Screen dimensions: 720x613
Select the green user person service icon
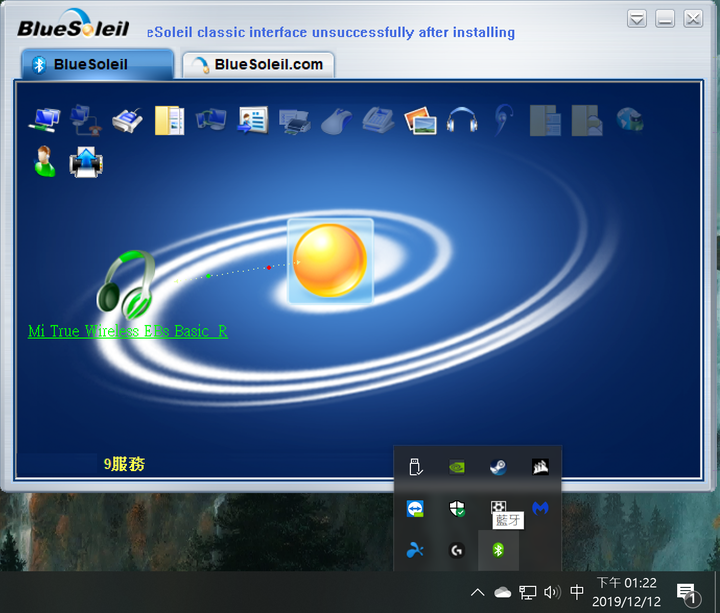pos(45,161)
